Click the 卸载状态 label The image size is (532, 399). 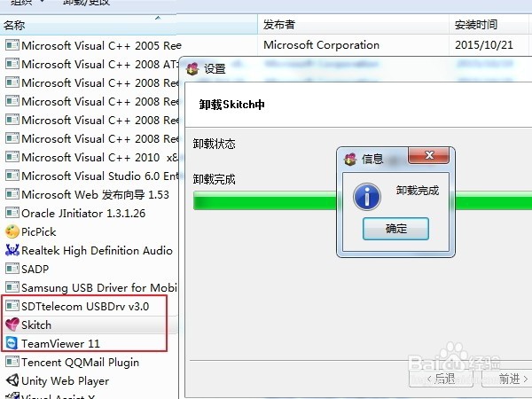click(214, 144)
